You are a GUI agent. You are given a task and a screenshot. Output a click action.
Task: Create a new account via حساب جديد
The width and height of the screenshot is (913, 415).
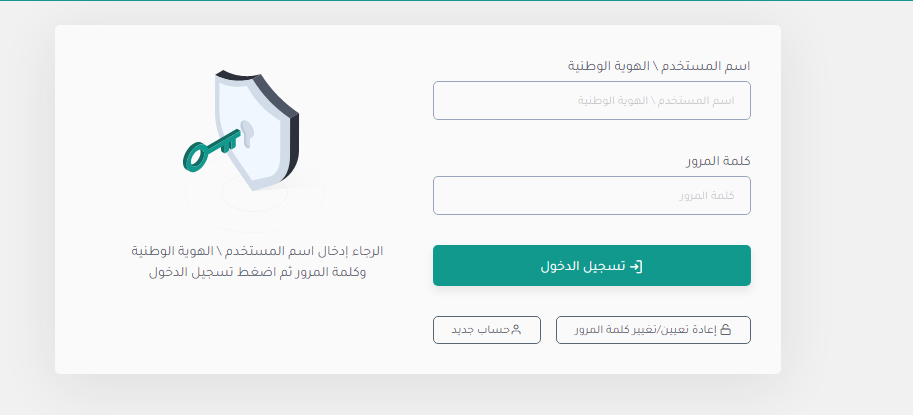pyautogui.click(x=486, y=329)
